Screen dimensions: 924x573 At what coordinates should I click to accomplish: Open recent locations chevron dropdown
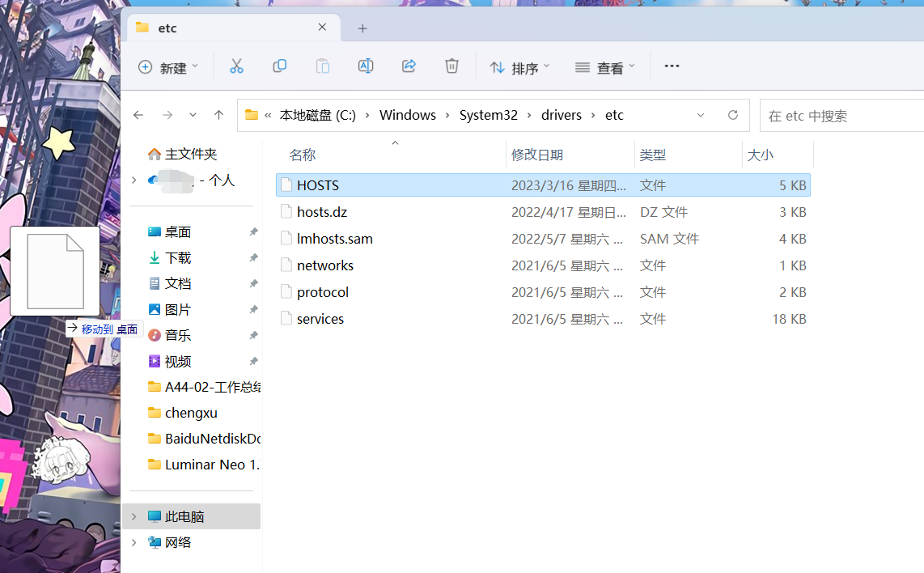pyautogui.click(x=193, y=115)
